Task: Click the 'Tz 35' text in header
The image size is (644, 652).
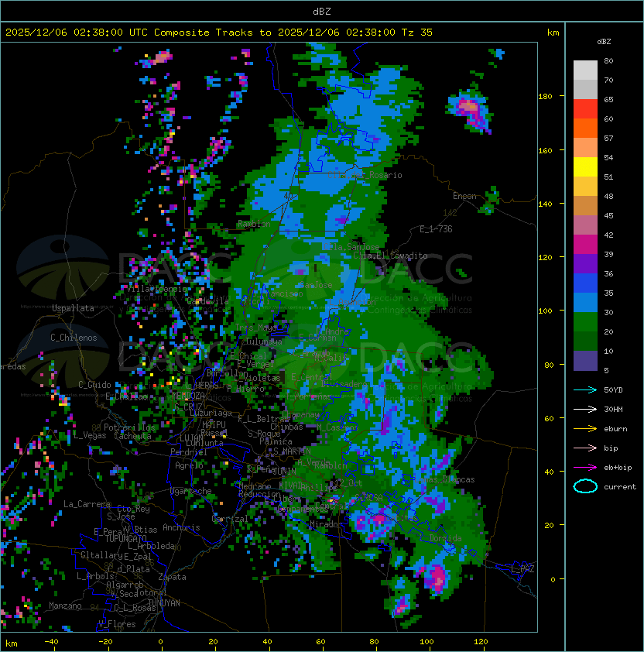Action: pos(417,33)
